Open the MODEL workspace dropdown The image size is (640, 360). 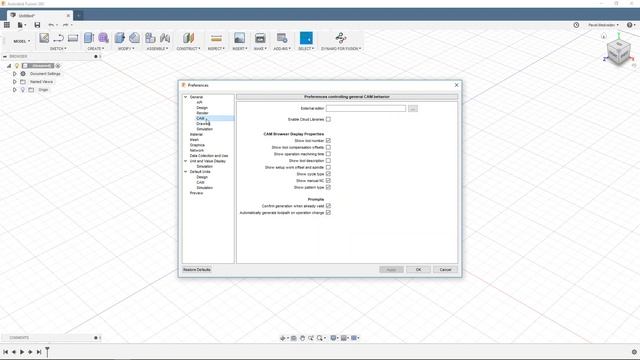22,41
